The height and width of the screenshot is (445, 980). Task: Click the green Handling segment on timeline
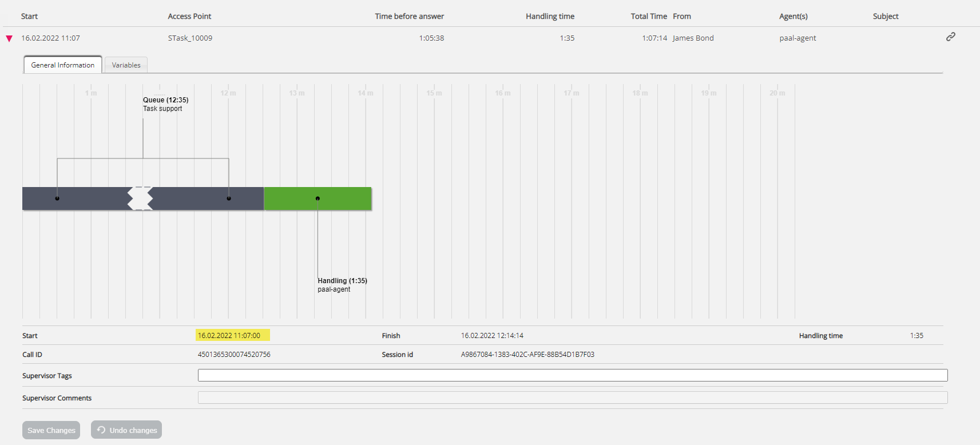coord(343,198)
